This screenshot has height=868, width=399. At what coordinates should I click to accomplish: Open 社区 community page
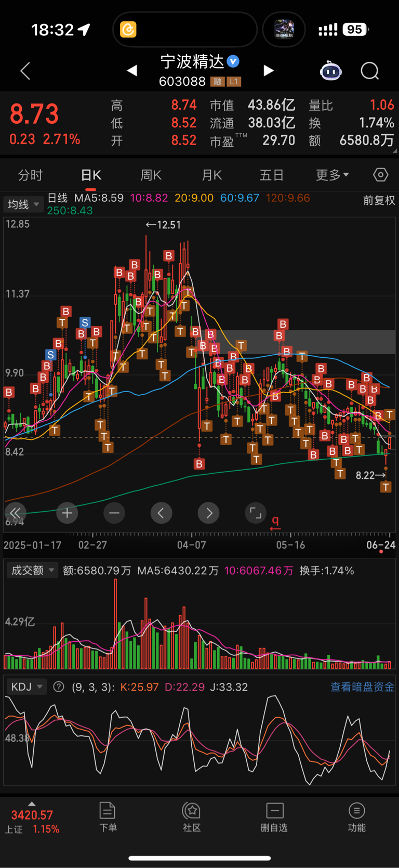point(191,817)
